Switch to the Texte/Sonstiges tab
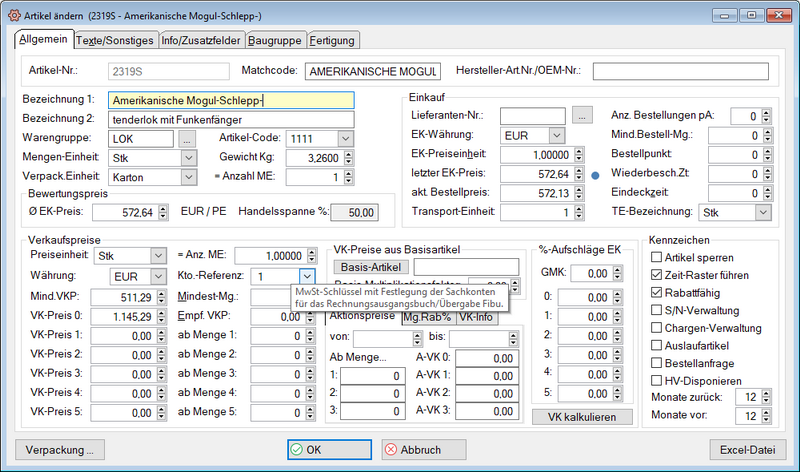 [x=115, y=40]
